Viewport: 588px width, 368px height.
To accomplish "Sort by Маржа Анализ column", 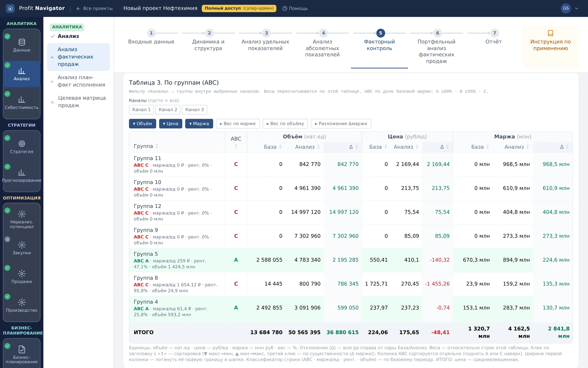I will pos(517,147).
